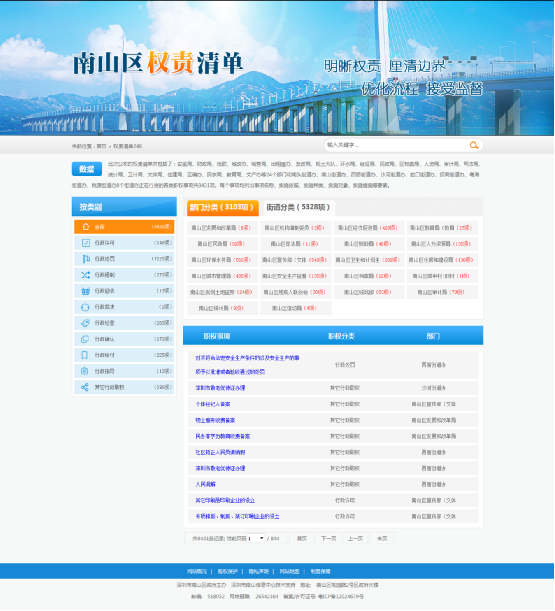Open 隐私声明 in the footer
Viewport: 555px width, 611px height.
[258, 572]
